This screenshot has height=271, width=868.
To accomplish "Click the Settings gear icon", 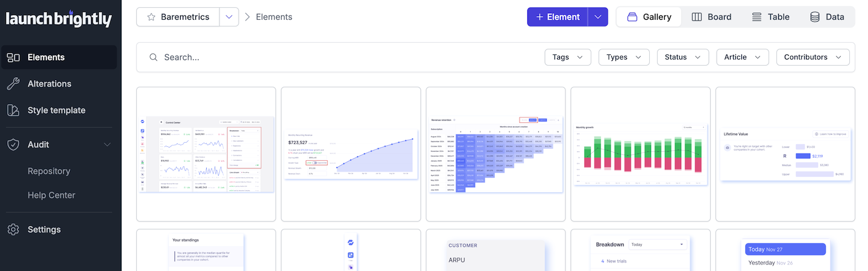I will [x=13, y=229].
